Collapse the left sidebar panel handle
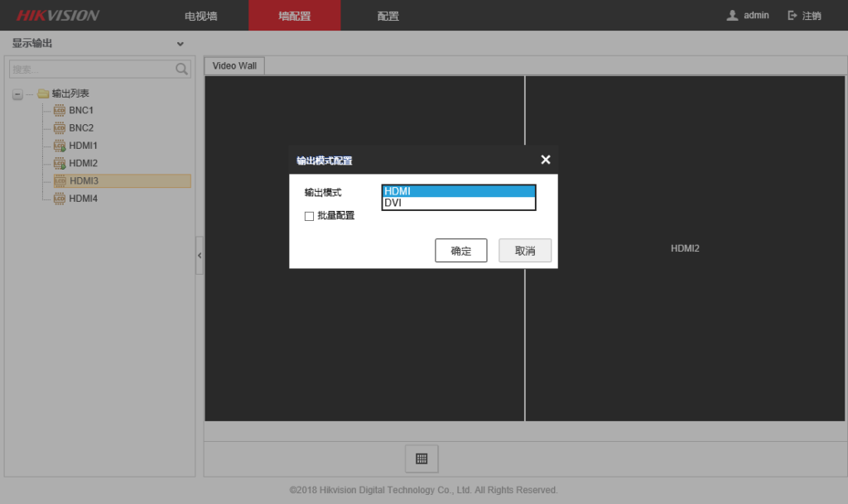 click(199, 256)
